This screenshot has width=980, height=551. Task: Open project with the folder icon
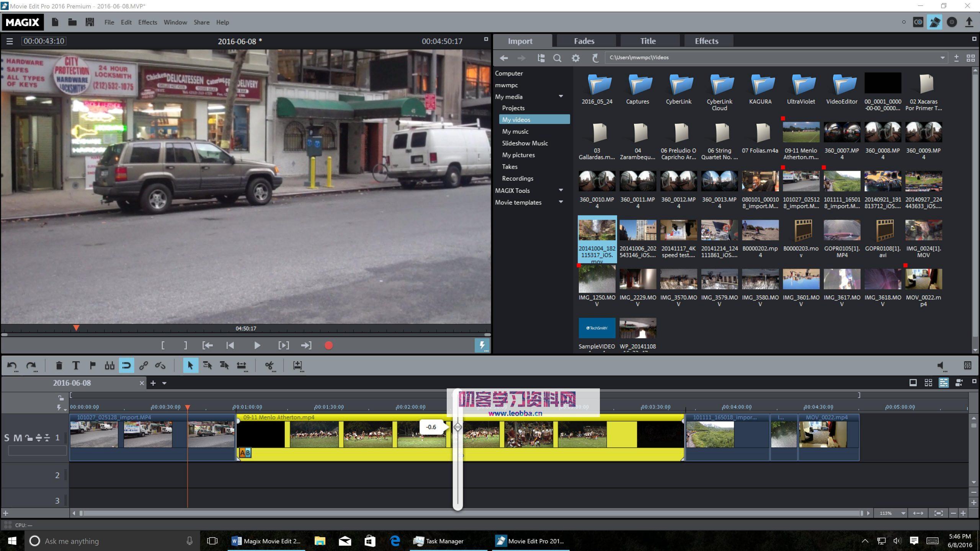[72, 22]
